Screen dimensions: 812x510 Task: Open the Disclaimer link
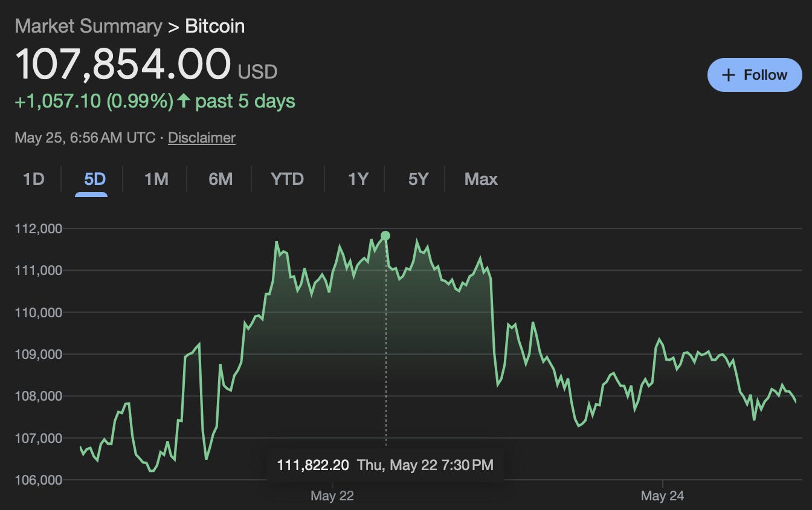coord(202,138)
